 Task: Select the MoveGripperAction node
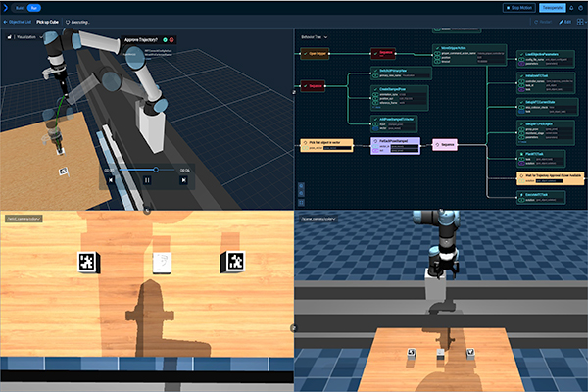(x=469, y=55)
